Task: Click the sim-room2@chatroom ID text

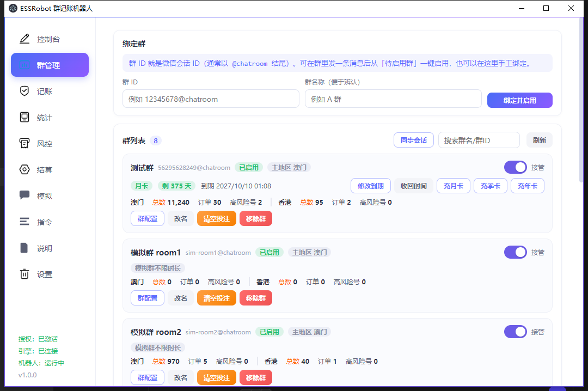Action: pos(218,332)
